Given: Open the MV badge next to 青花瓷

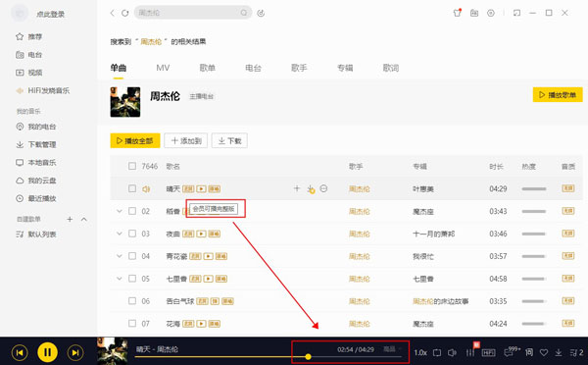Looking at the screenshot, I should pyautogui.click(x=208, y=256).
